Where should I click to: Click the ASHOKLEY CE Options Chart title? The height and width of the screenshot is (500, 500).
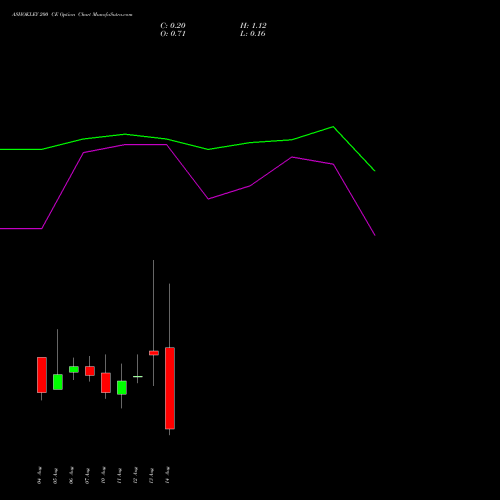tap(72, 15)
